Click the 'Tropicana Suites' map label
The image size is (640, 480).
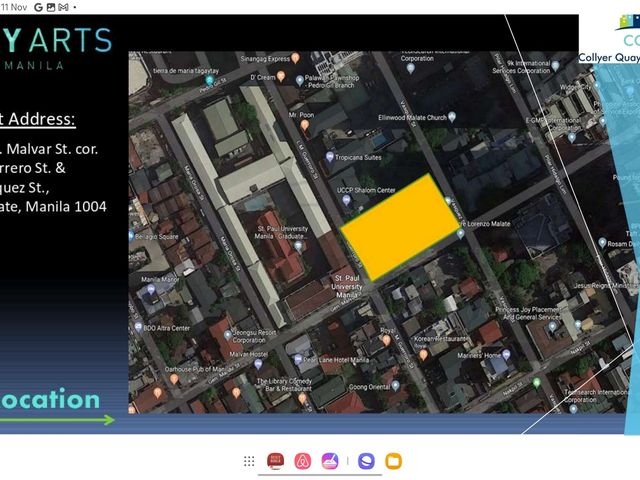coord(358,157)
